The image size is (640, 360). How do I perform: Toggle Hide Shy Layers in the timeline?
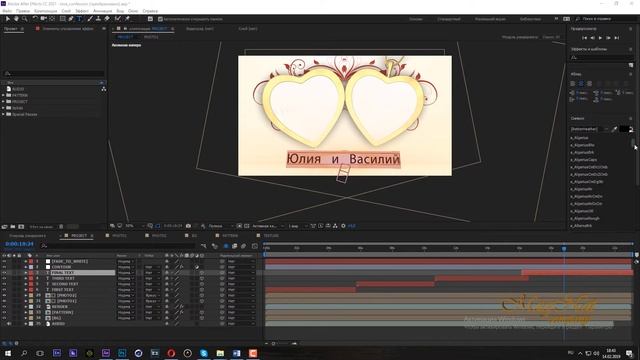pyautogui.click(x=226, y=246)
